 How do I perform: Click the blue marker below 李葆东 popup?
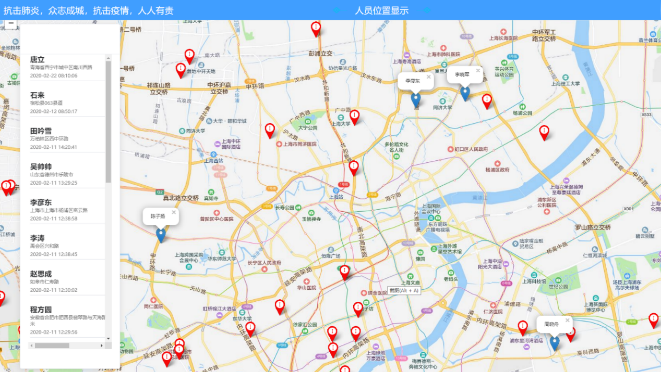(x=416, y=100)
